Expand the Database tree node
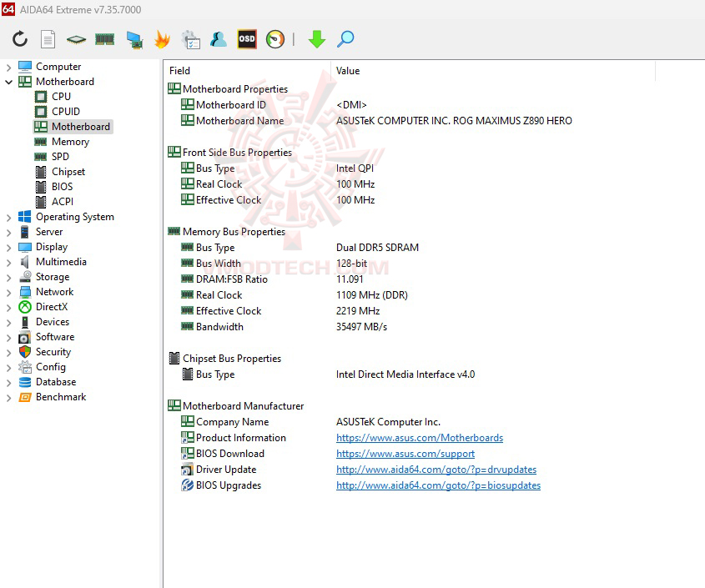The height and width of the screenshot is (588, 705). (x=8, y=383)
